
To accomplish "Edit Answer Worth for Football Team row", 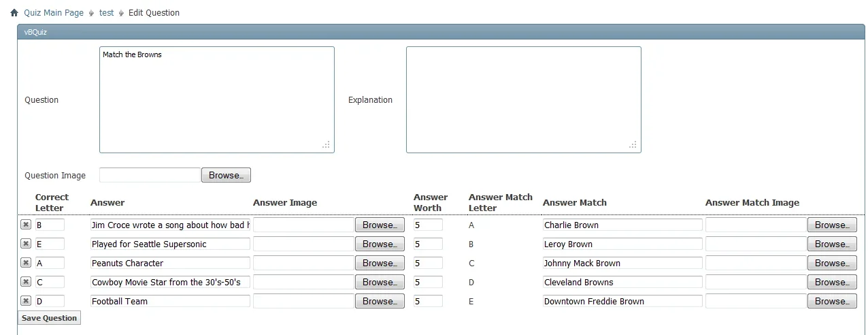I will (x=428, y=301).
